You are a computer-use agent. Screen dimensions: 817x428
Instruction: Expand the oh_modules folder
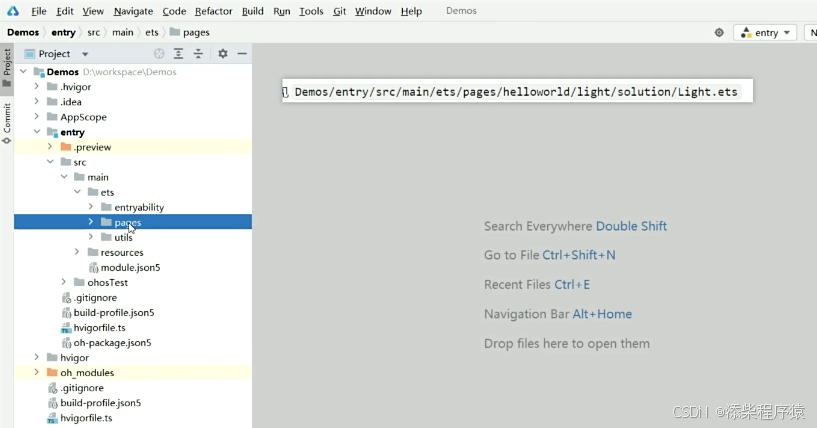click(36, 372)
